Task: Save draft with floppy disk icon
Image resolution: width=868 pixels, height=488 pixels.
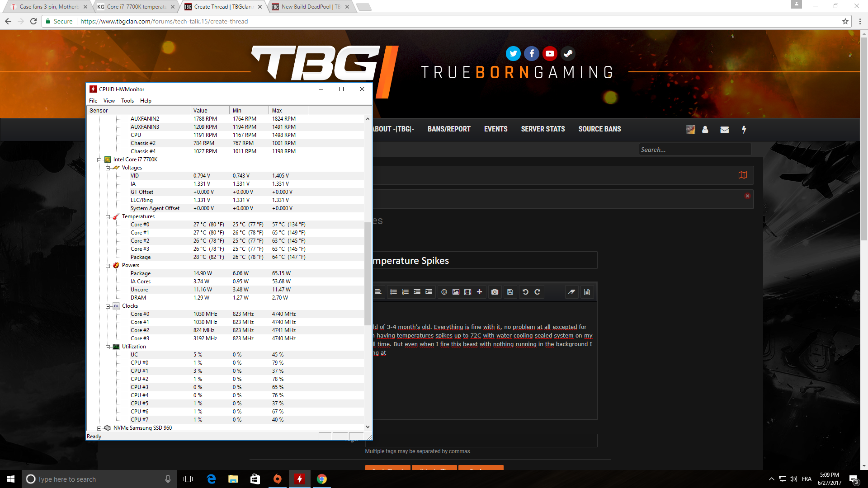Action: pyautogui.click(x=510, y=292)
